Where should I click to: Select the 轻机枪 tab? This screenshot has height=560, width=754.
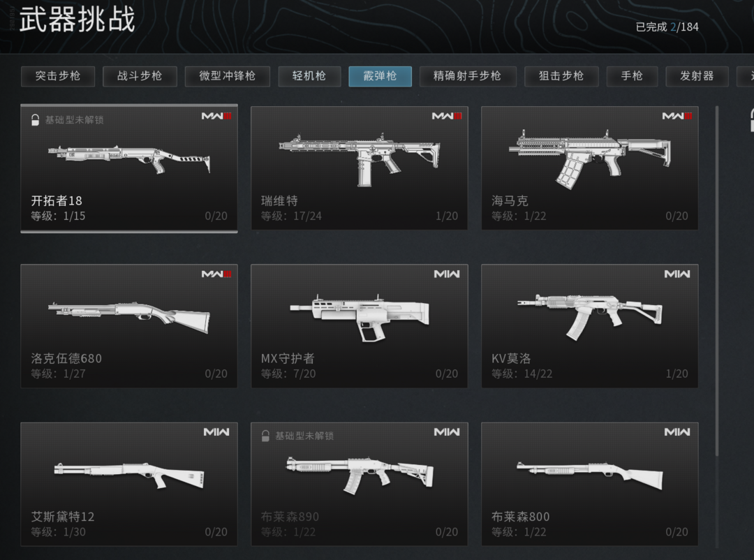point(310,76)
